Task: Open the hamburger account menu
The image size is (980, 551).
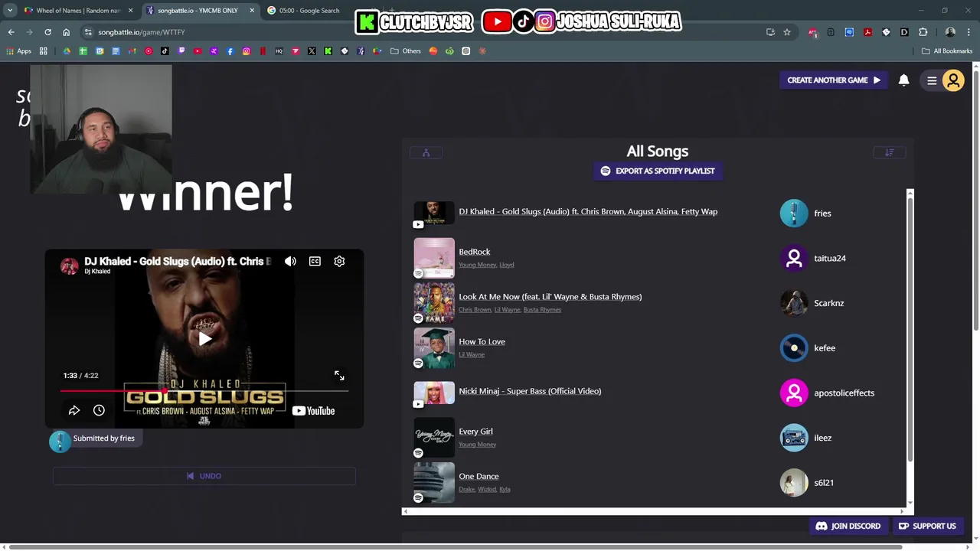Action: pos(932,80)
